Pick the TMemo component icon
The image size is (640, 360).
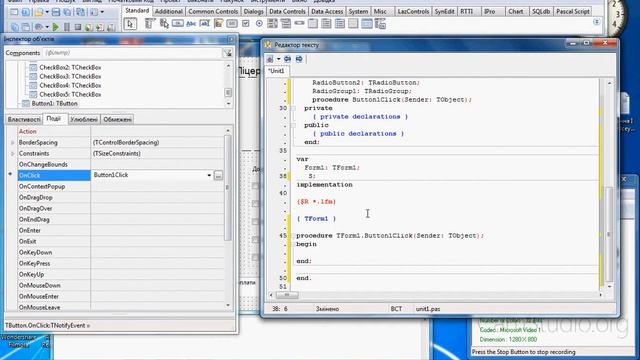[218, 24]
